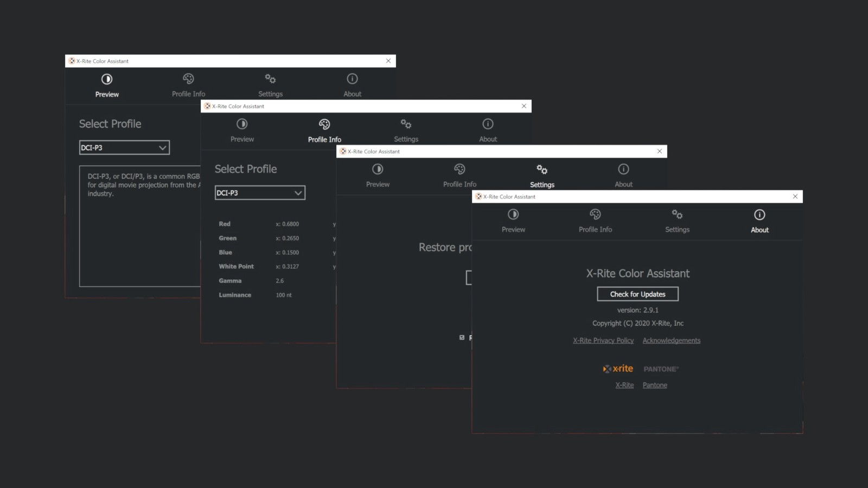Click Profile Info palette icon, second window
Viewport: 868px width, 488px height.
tap(324, 124)
